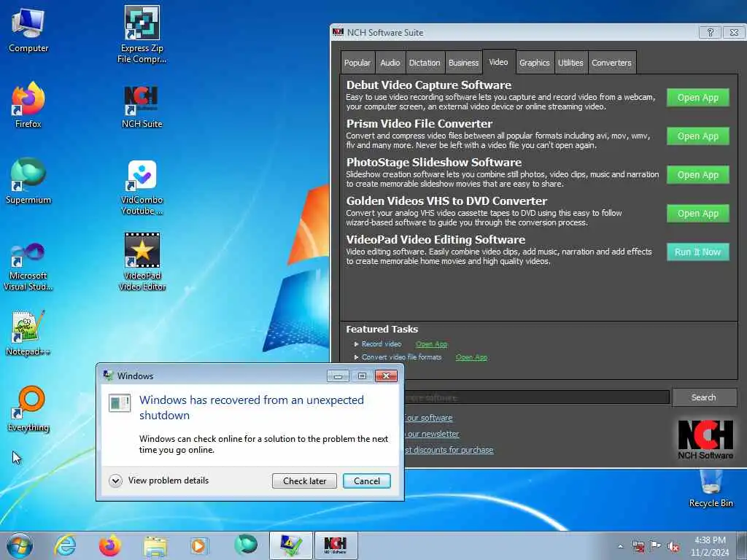This screenshot has height=560, width=747.
Task: Click Golden Videos VHS to DVD Converter heading
Action: pos(446,201)
